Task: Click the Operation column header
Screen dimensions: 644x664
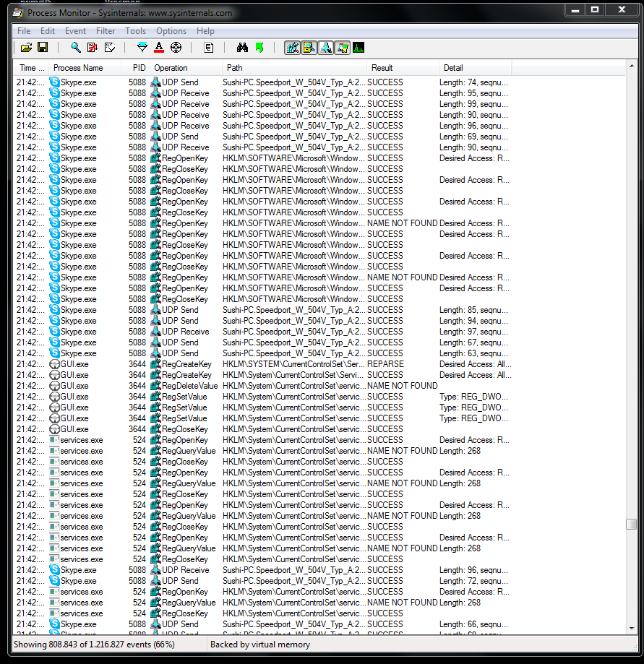Action: 186,68
